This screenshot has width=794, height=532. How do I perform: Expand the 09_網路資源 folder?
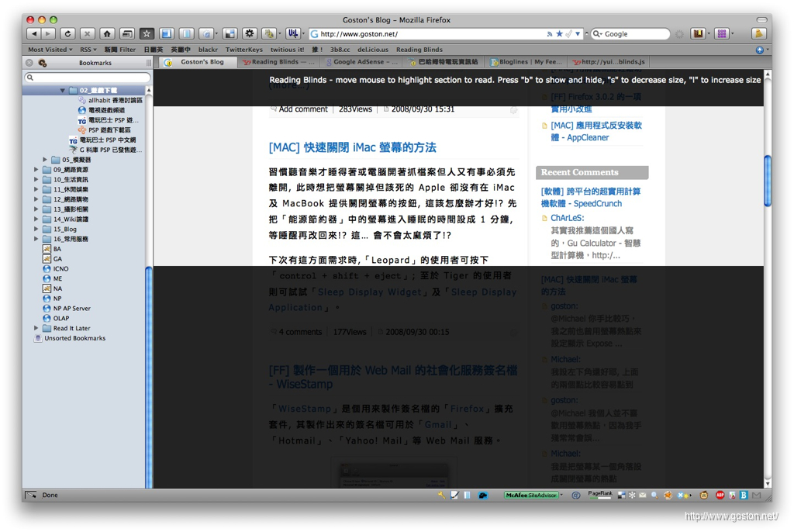pyautogui.click(x=36, y=170)
